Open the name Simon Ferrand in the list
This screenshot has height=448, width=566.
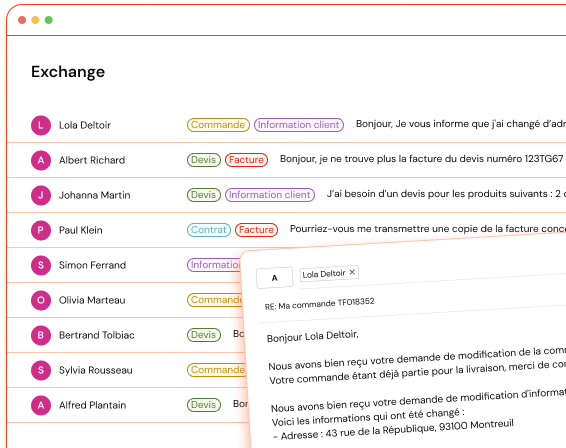click(x=92, y=265)
